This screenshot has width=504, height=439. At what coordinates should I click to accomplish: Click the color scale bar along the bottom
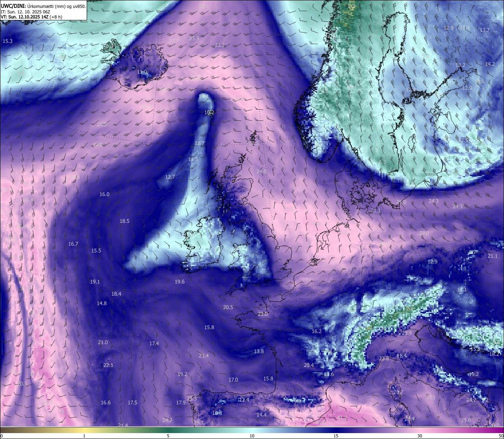pos(252,430)
